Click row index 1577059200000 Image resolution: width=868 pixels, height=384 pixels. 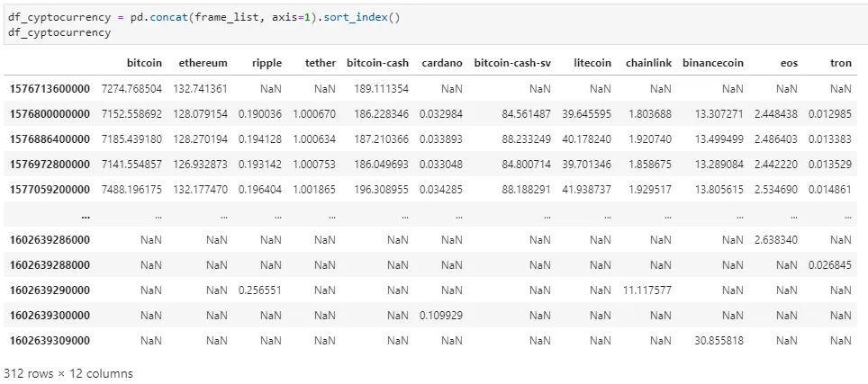pos(50,190)
